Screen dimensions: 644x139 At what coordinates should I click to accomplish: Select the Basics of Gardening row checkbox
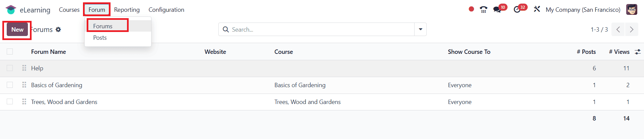point(10,85)
